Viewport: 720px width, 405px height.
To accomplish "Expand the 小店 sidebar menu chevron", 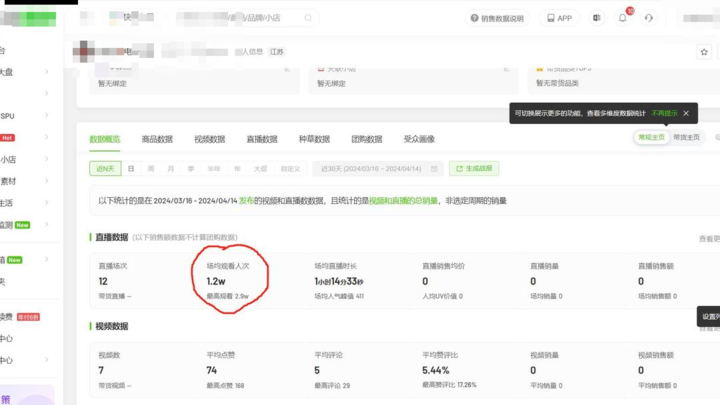I will coord(47,159).
